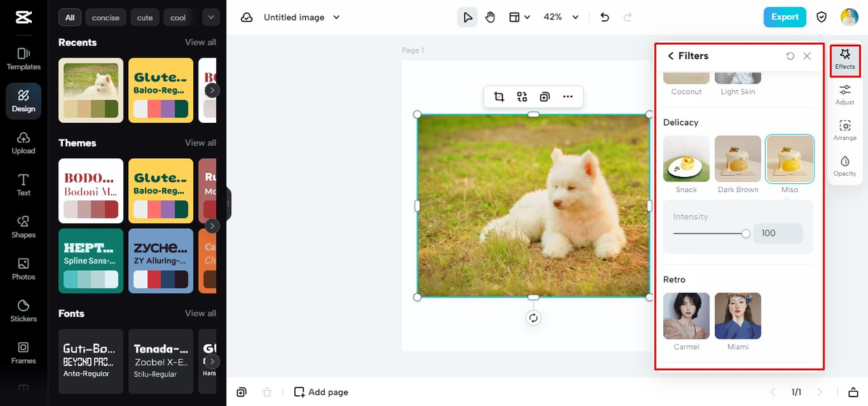868x406 pixels.
Task: Show next Themes items arrow
Action: 212,225
